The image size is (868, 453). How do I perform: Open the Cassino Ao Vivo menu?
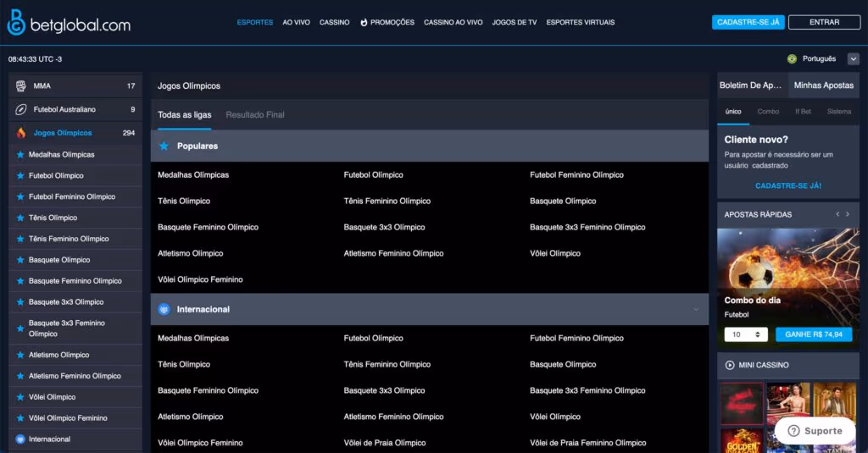tap(453, 22)
